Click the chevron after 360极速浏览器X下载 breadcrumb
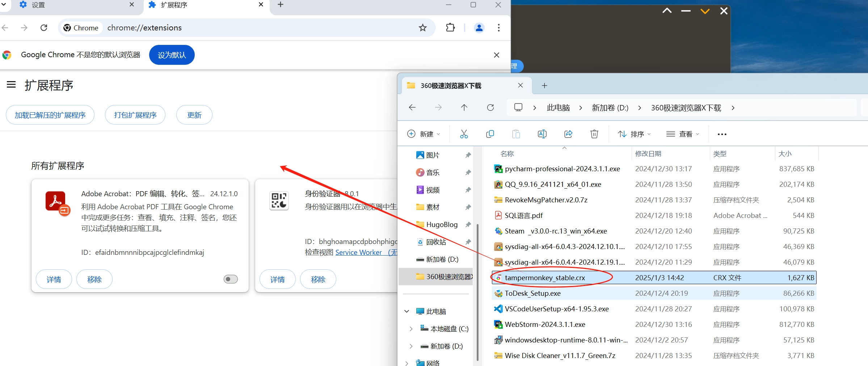This screenshot has width=868, height=366. (x=733, y=108)
